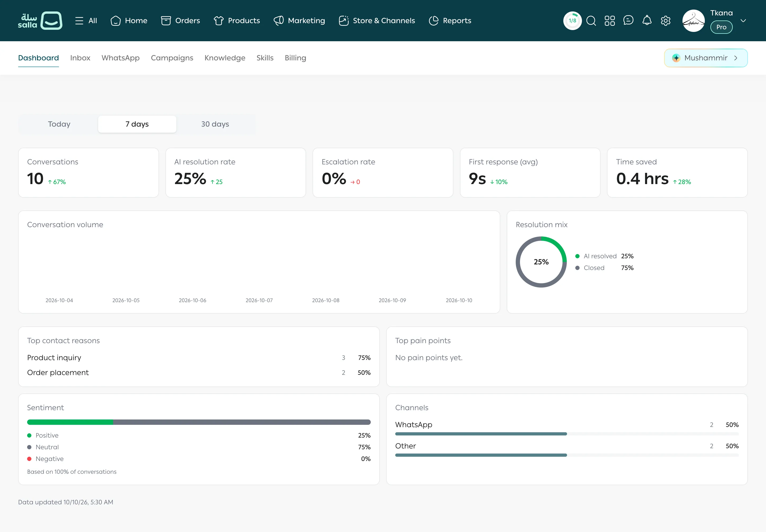Open the apps grid icon
Viewport: 766px width, 532px height.
click(x=610, y=21)
